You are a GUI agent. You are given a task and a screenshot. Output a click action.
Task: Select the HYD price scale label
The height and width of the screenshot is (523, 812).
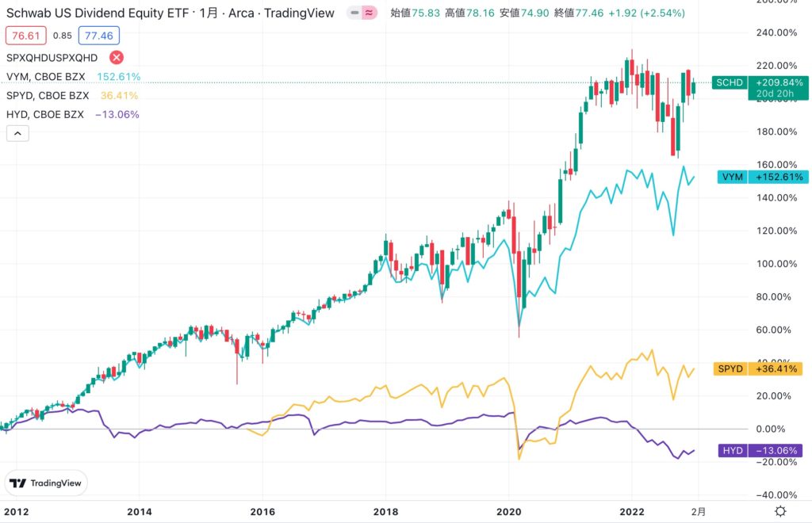(x=730, y=450)
